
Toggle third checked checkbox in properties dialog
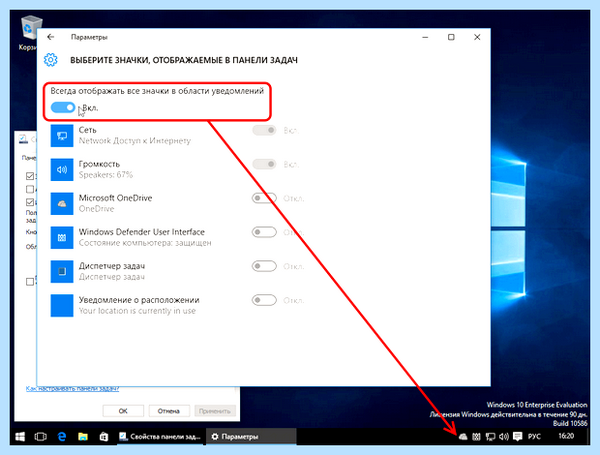[x=30, y=202]
